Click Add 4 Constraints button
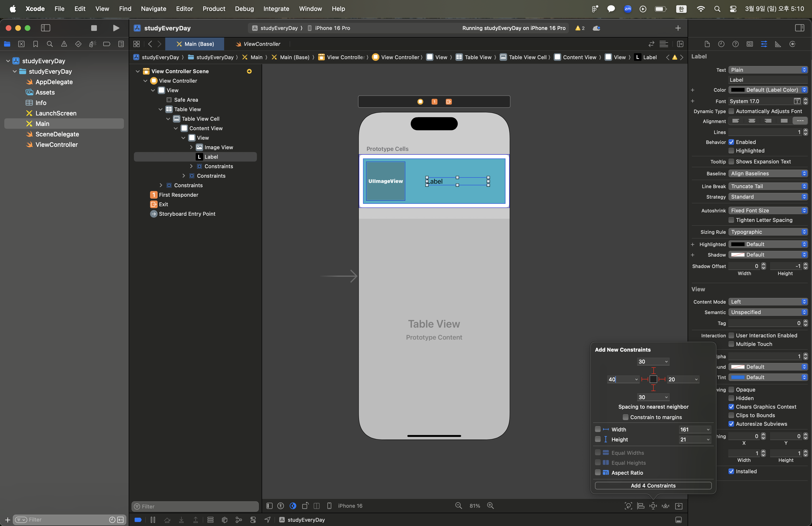812x526 pixels. 653,485
